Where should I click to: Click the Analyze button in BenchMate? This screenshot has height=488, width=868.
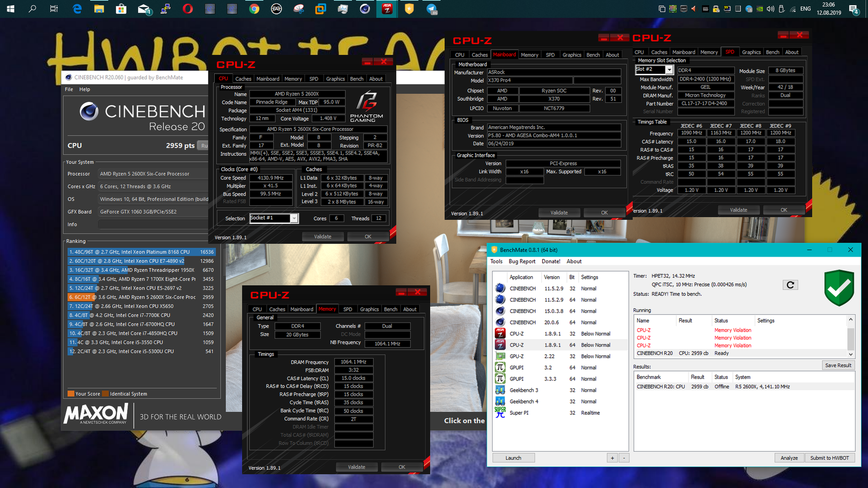click(x=789, y=458)
